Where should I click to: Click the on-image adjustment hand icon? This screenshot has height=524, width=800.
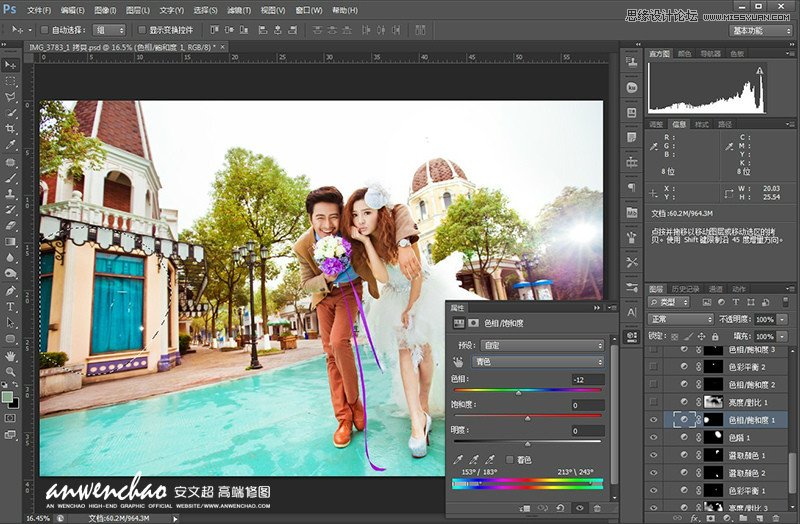click(458, 362)
